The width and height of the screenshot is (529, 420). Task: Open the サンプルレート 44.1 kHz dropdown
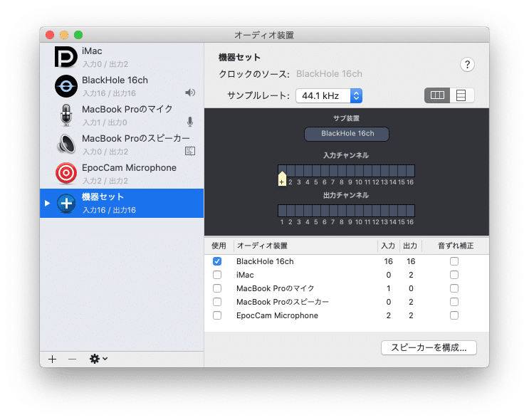point(329,96)
